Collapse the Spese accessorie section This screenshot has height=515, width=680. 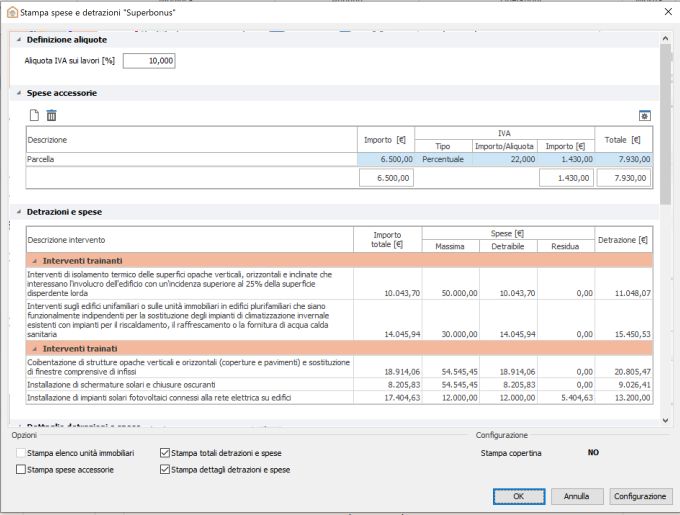pos(17,93)
